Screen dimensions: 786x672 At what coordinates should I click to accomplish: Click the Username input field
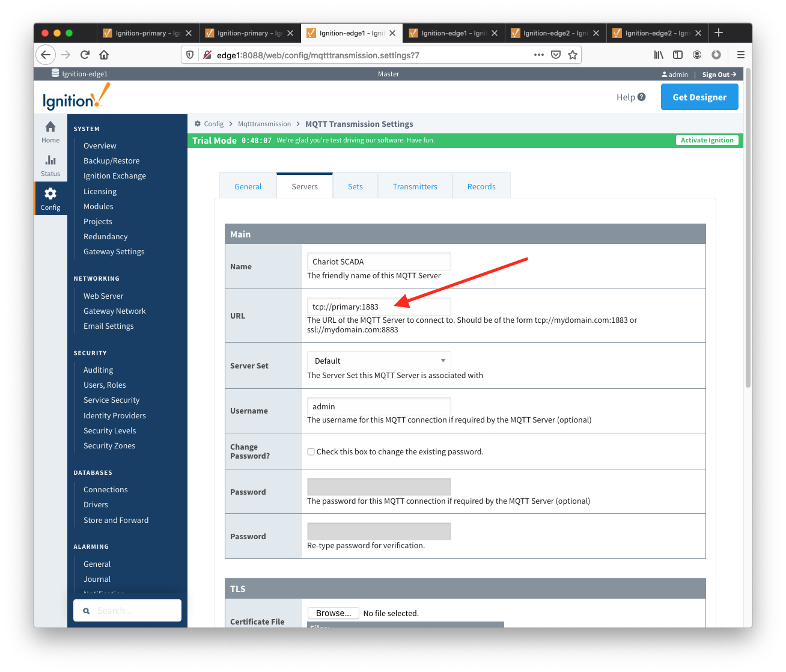379,406
